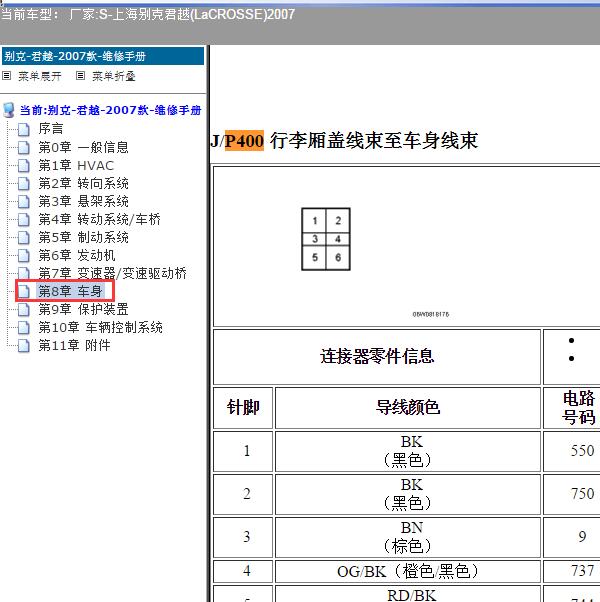600x602 pixels.
Task: Click the RD/BK wire color cell
Action: click(x=408, y=594)
